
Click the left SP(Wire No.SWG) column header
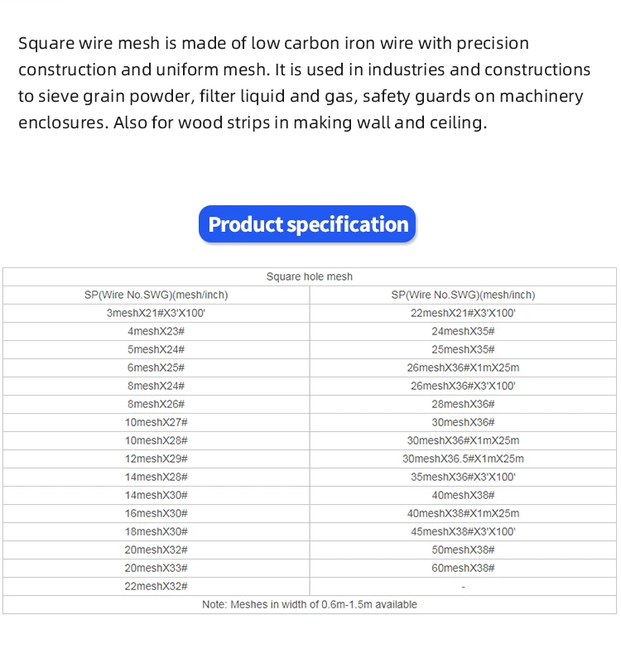point(156,295)
